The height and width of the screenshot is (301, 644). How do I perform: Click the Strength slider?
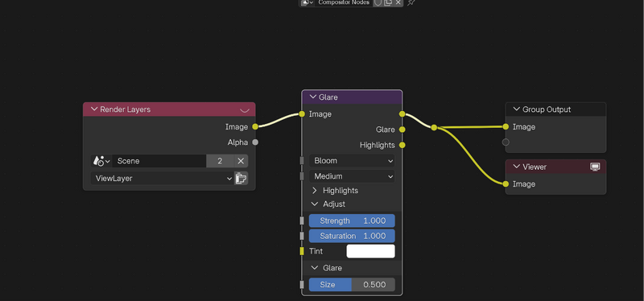tap(352, 221)
